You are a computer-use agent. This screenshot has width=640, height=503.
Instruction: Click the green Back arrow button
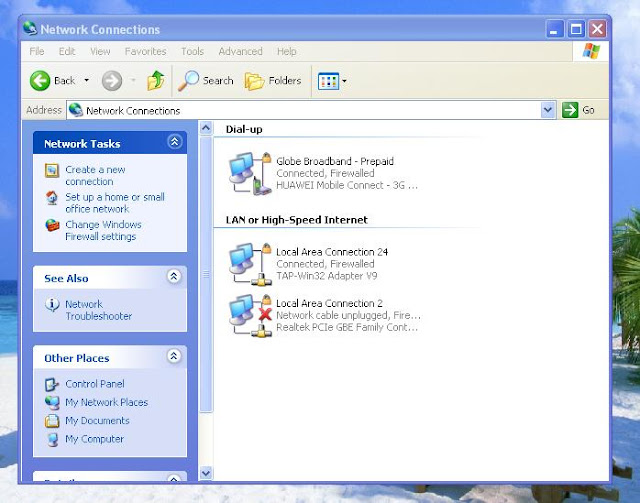40,80
